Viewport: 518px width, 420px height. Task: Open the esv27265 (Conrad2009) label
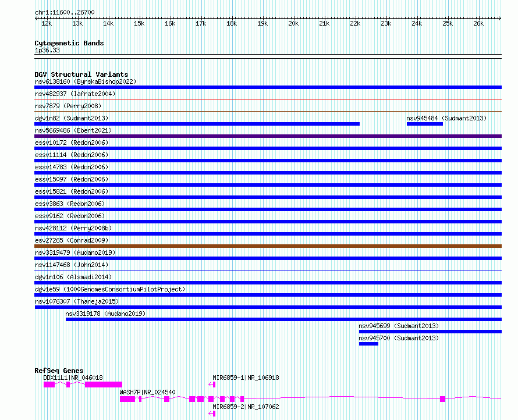[72, 240]
